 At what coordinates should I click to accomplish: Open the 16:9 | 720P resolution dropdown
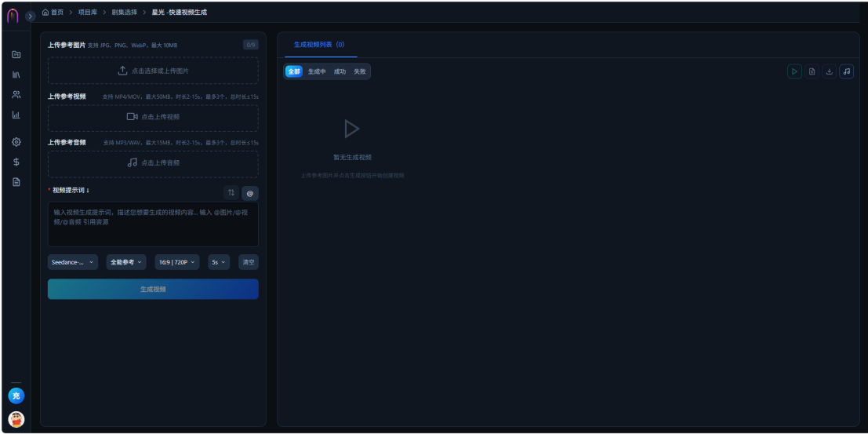(177, 262)
